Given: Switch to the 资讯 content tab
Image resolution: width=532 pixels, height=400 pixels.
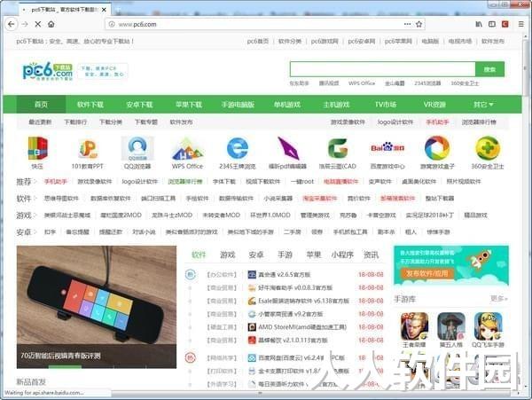Looking at the screenshot, I should 371,255.
